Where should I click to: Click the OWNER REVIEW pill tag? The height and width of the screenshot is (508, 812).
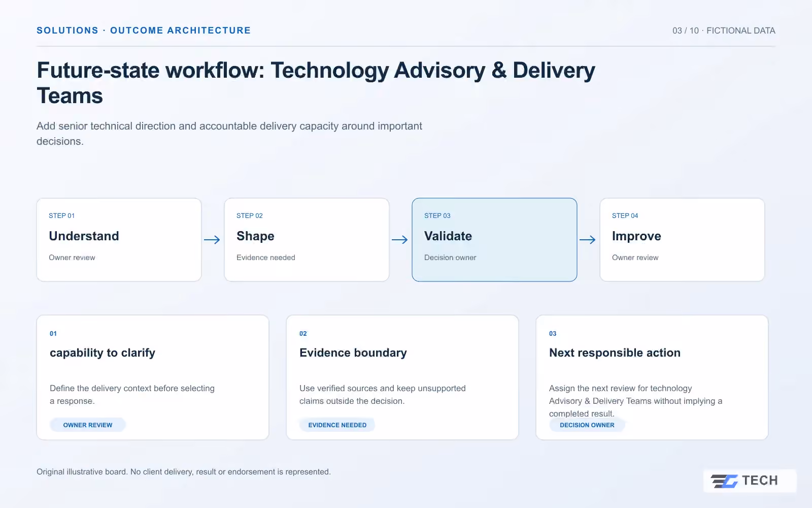(x=88, y=425)
